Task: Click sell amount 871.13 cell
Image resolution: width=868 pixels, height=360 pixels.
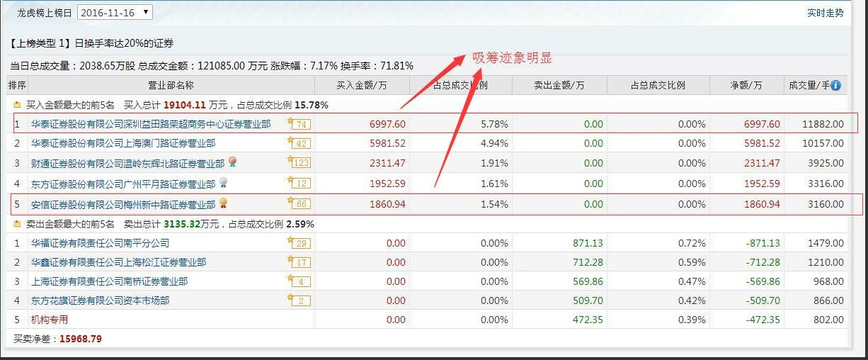Action: click(x=588, y=243)
